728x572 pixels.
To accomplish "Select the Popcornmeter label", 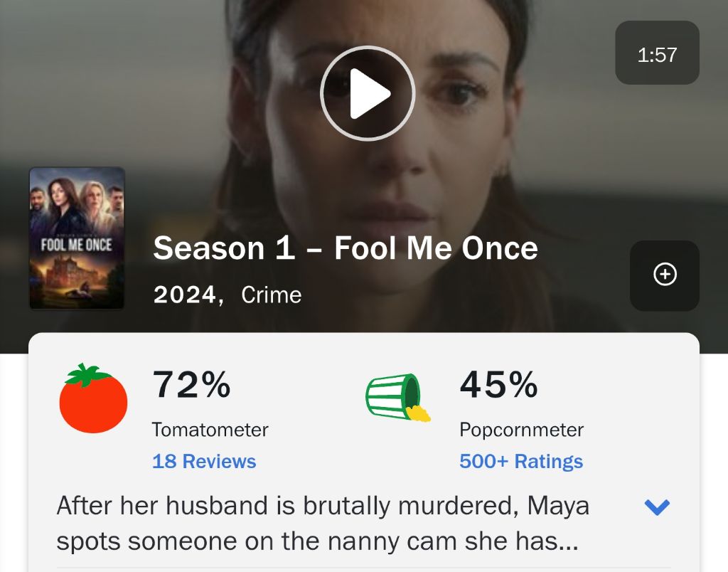I will pos(521,430).
